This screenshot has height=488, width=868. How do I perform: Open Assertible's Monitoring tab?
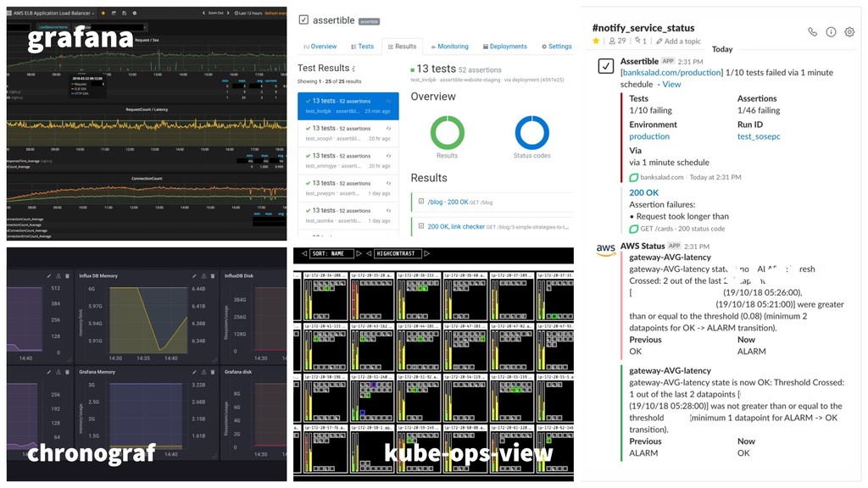click(x=449, y=47)
